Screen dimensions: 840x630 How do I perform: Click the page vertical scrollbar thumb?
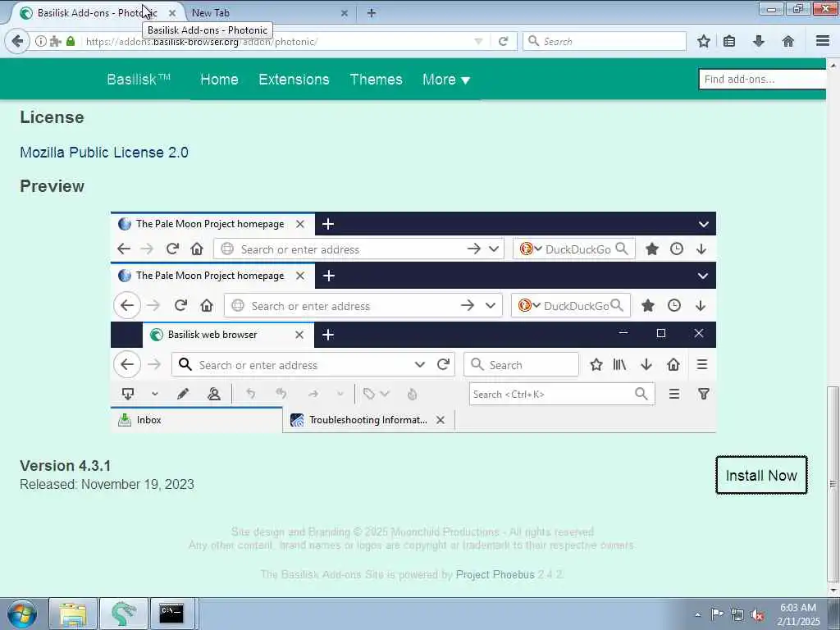[833, 483]
